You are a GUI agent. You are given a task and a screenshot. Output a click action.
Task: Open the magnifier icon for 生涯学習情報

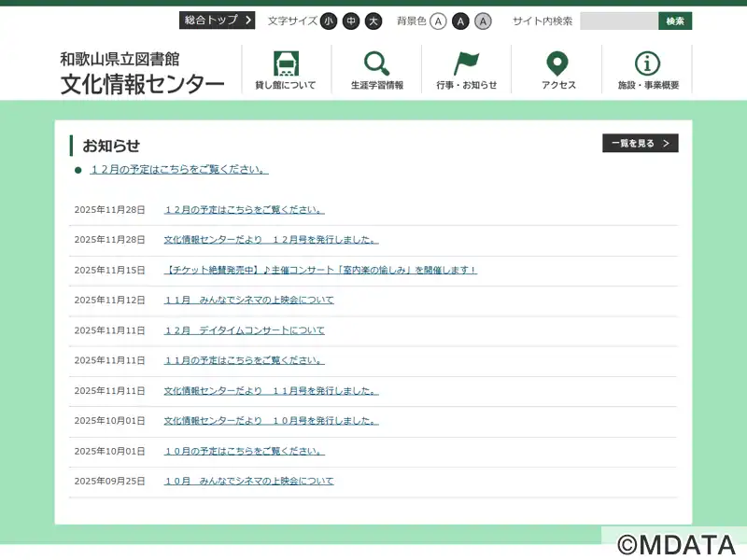[376, 63]
